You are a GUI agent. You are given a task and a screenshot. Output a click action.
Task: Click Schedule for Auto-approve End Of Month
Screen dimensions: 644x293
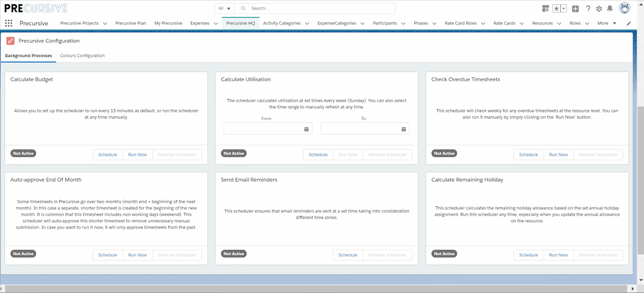click(107, 255)
